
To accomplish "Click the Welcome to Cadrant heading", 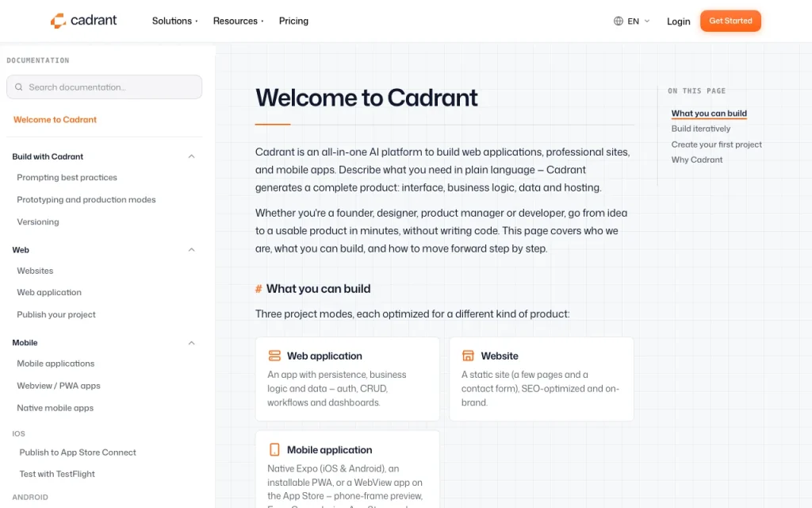I will tap(366, 98).
